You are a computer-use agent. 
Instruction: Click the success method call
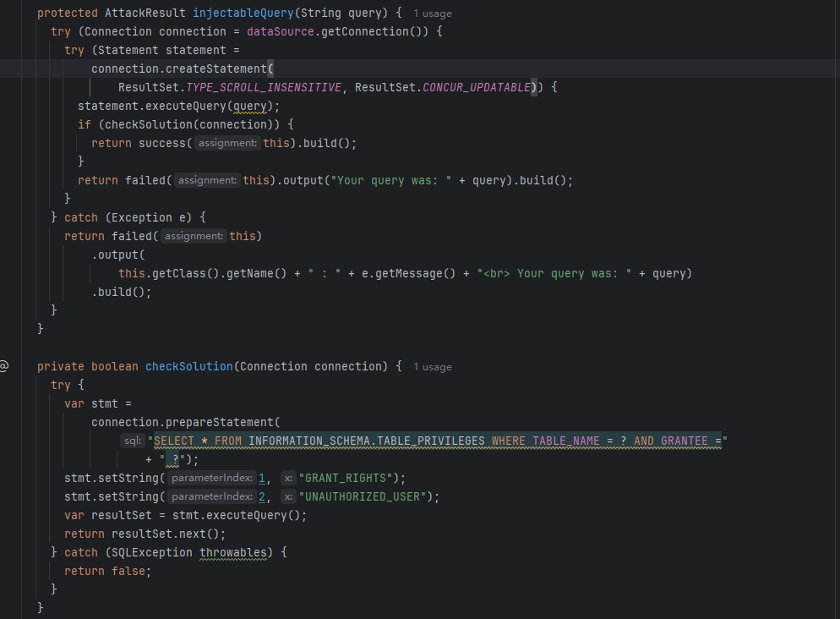tap(162, 143)
